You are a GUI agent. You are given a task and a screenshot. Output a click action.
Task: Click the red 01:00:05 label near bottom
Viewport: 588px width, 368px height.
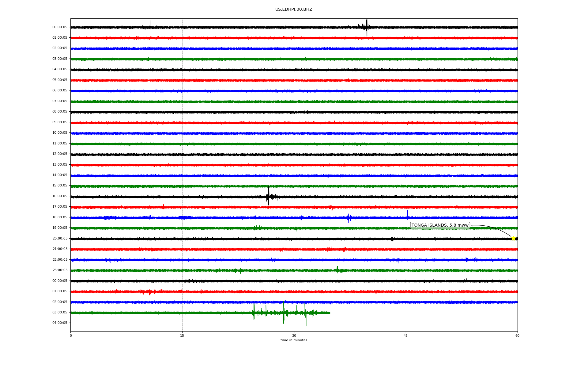(60, 291)
